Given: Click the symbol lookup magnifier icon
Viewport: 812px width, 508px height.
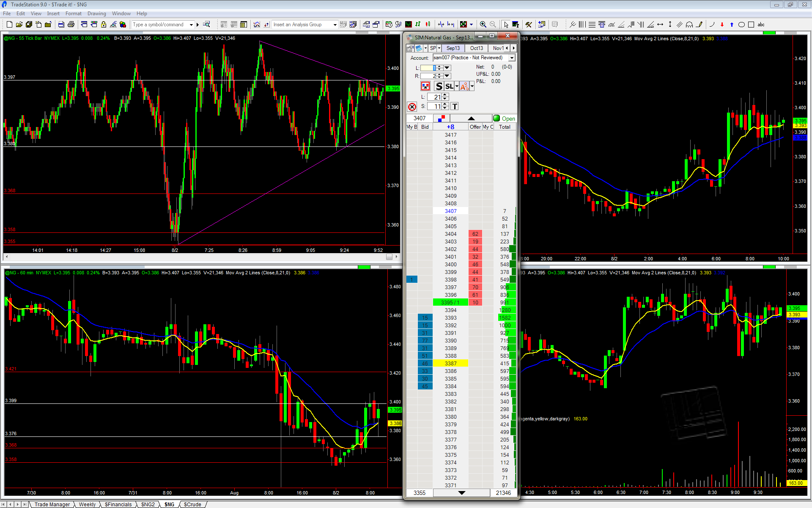Looking at the screenshot, I should point(206,25).
